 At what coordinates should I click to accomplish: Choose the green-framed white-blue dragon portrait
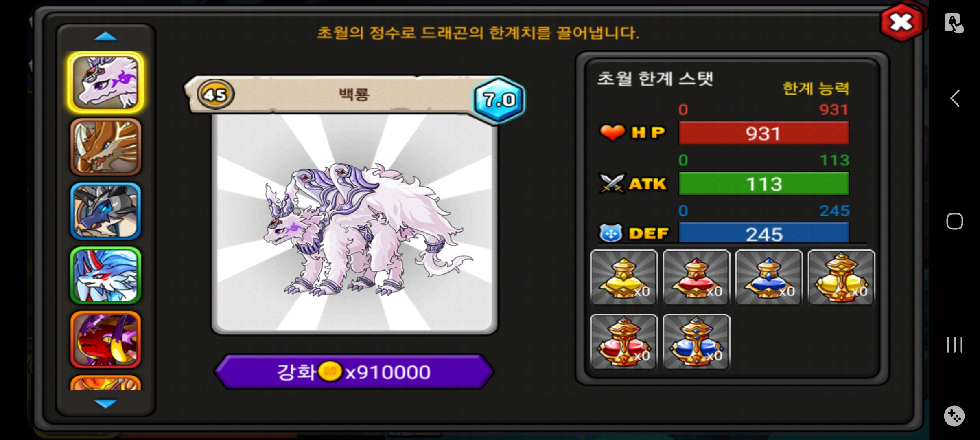[x=106, y=275]
